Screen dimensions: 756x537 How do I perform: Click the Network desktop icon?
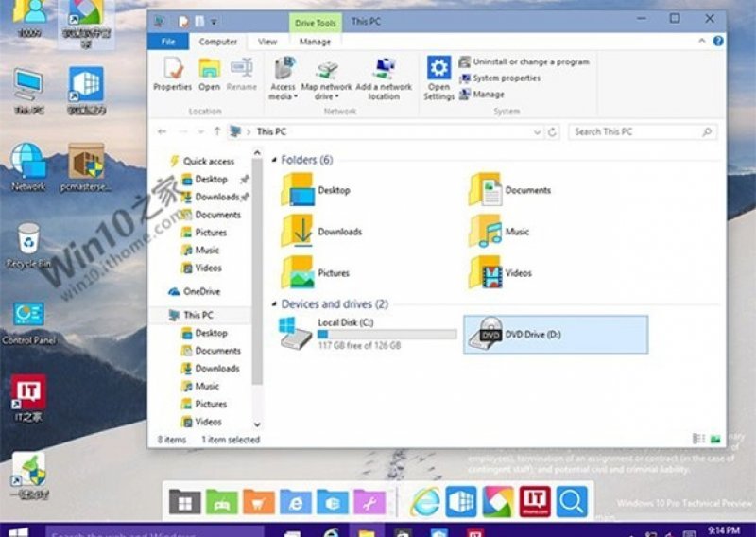[28, 167]
